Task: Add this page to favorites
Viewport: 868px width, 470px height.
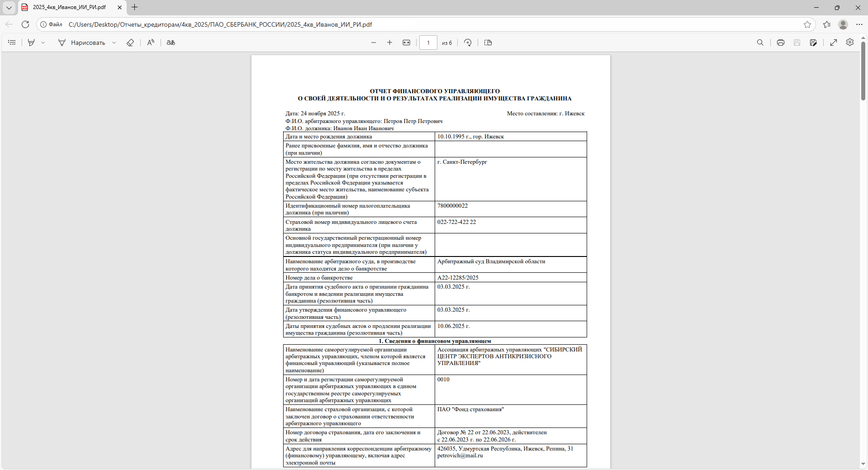Action: pyautogui.click(x=807, y=24)
